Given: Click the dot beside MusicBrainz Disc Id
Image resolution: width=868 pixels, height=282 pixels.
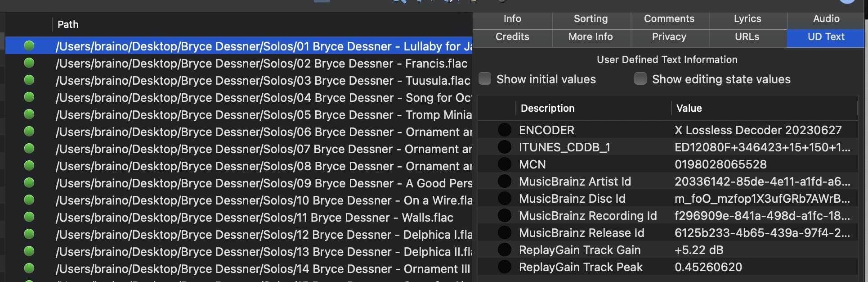Looking at the screenshot, I should 505,199.
